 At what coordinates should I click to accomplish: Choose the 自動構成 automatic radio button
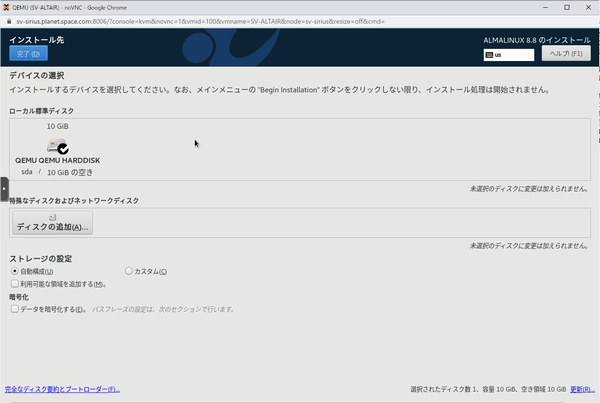pyautogui.click(x=15, y=271)
